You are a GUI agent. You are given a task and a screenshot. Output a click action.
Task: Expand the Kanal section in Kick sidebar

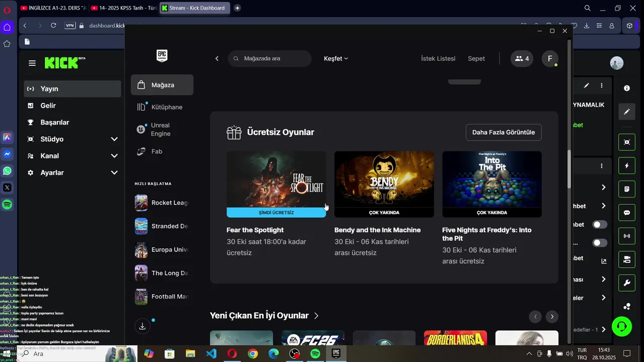tap(114, 156)
